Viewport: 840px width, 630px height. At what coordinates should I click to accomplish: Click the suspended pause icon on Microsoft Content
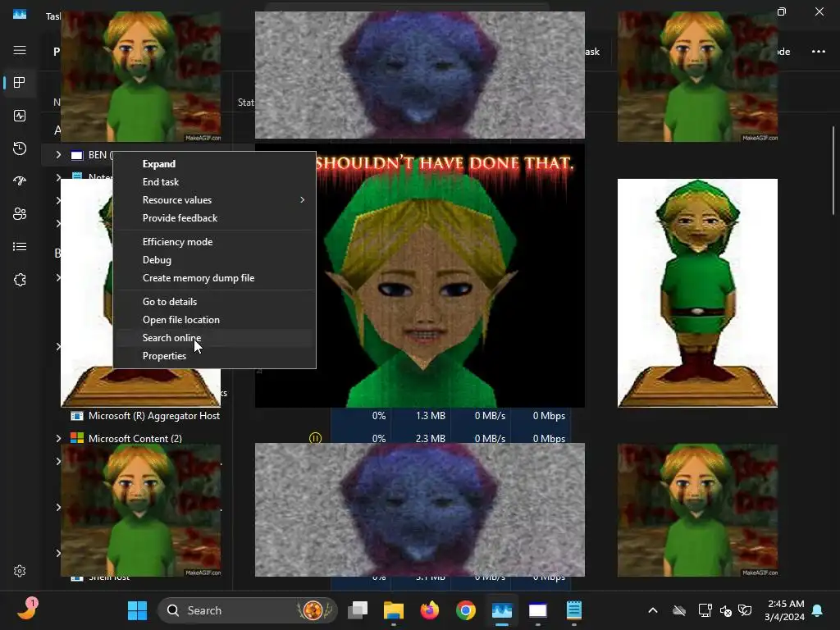[315, 438]
